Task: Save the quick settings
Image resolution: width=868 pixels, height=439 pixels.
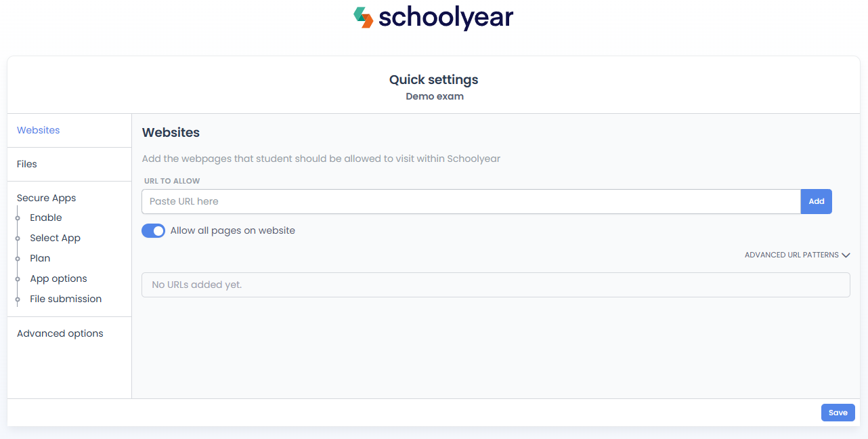Action: coord(838,413)
